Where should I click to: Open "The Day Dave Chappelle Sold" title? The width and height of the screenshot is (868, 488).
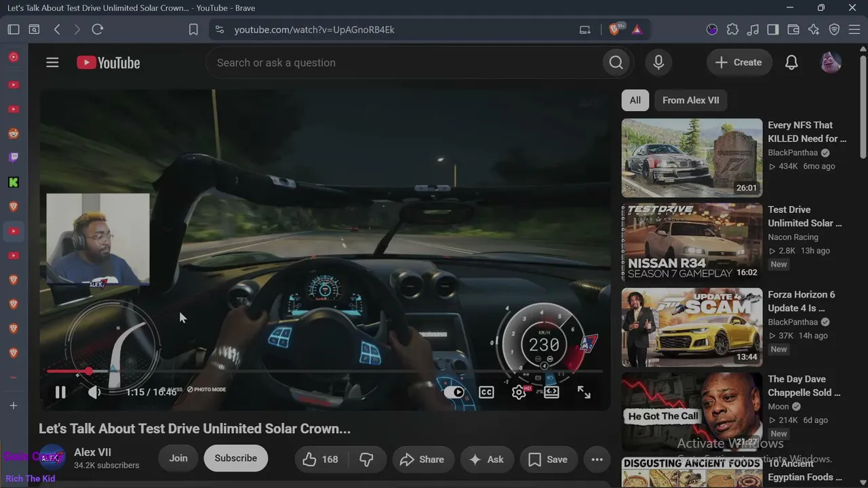pos(804,386)
